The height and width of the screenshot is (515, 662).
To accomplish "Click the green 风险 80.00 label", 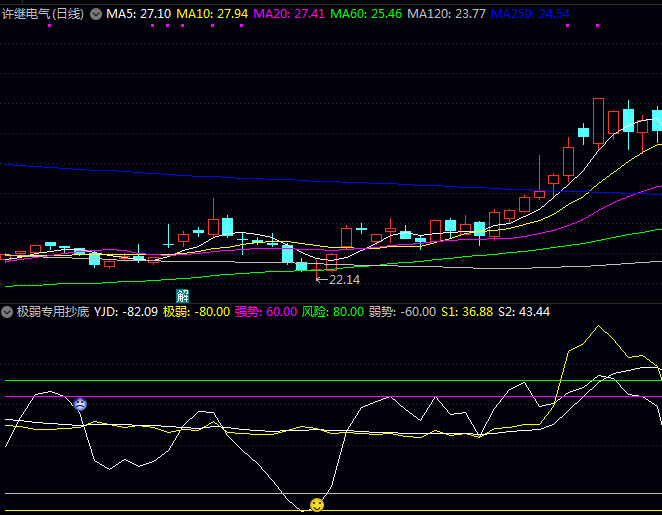I will point(332,312).
